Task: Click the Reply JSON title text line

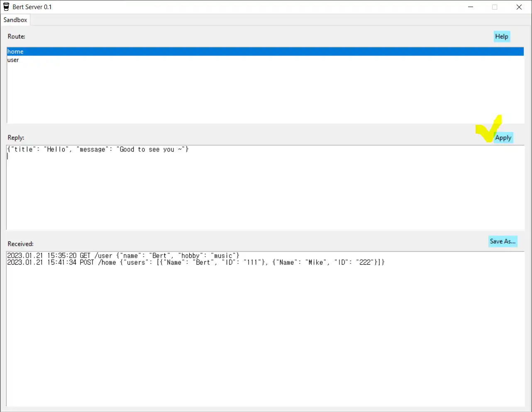Action: 98,149
